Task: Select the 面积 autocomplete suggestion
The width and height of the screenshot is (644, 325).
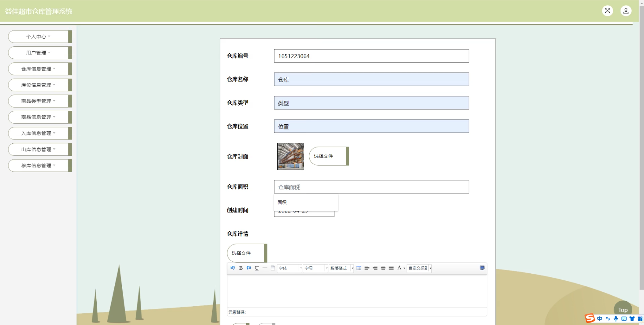Action: click(x=306, y=203)
